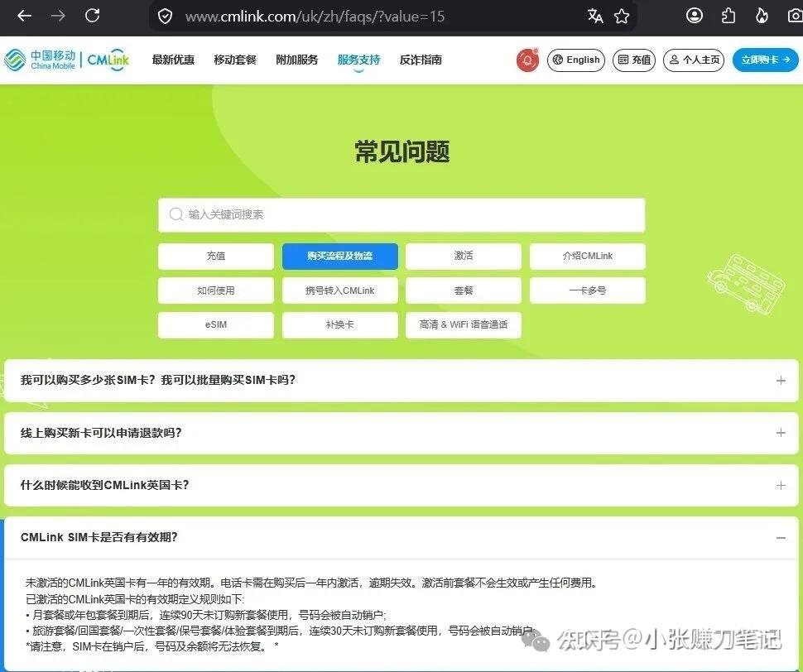
Task: Open the 附加服务 menu
Action: (297, 60)
